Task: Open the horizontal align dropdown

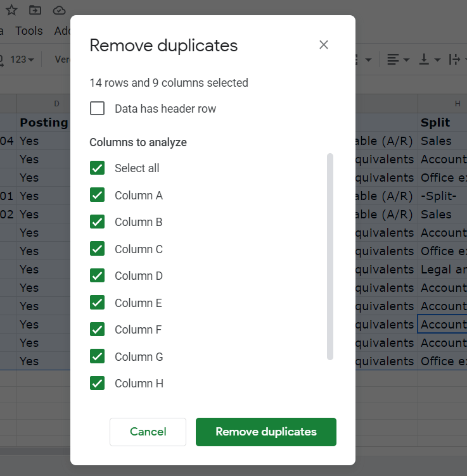Action: (x=399, y=59)
